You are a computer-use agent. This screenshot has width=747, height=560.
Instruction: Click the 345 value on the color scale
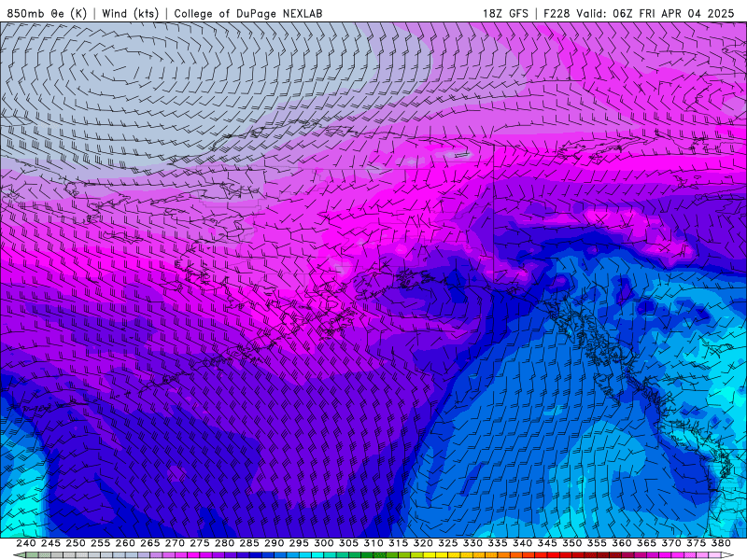pyautogui.click(x=547, y=543)
